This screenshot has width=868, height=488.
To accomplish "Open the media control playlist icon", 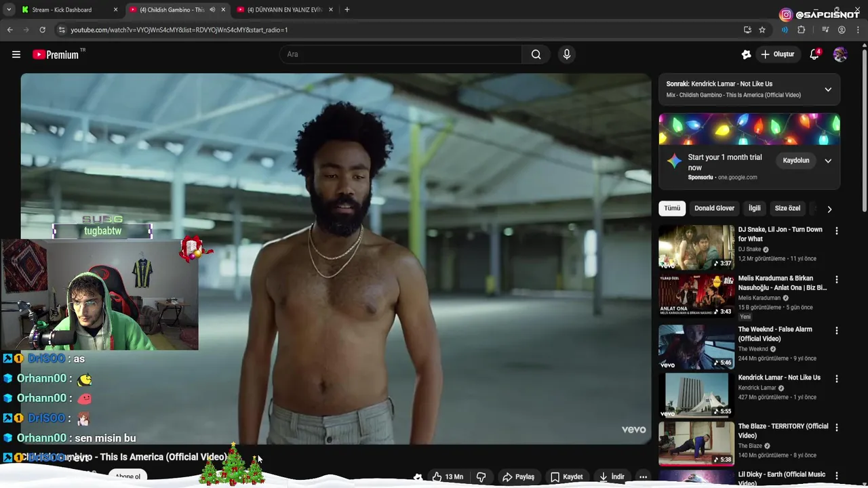I will [x=825, y=30].
